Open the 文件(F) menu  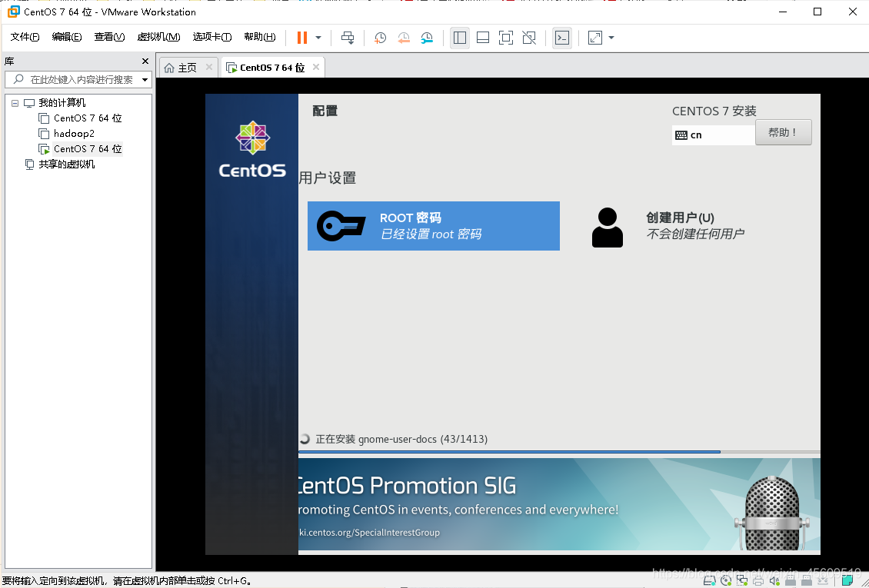tap(25, 37)
